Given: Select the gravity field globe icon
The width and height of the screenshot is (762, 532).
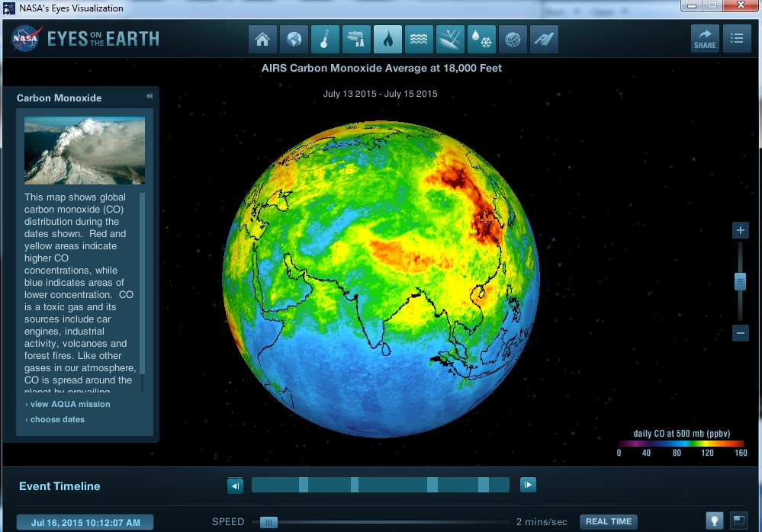Looking at the screenshot, I should click(513, 39).
